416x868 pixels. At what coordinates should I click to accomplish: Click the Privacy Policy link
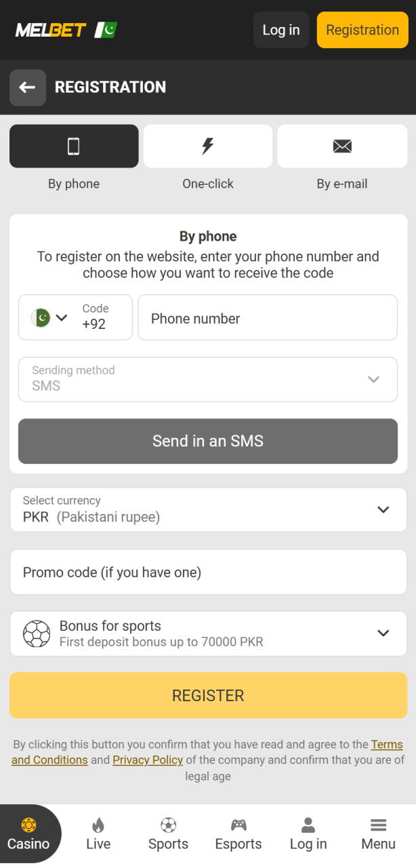pyautogui.click(x=148, y=759)
